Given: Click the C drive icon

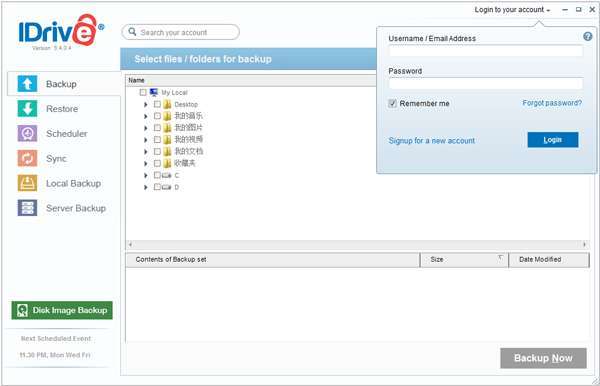Looking at the screenshot, I should [166, 175].
